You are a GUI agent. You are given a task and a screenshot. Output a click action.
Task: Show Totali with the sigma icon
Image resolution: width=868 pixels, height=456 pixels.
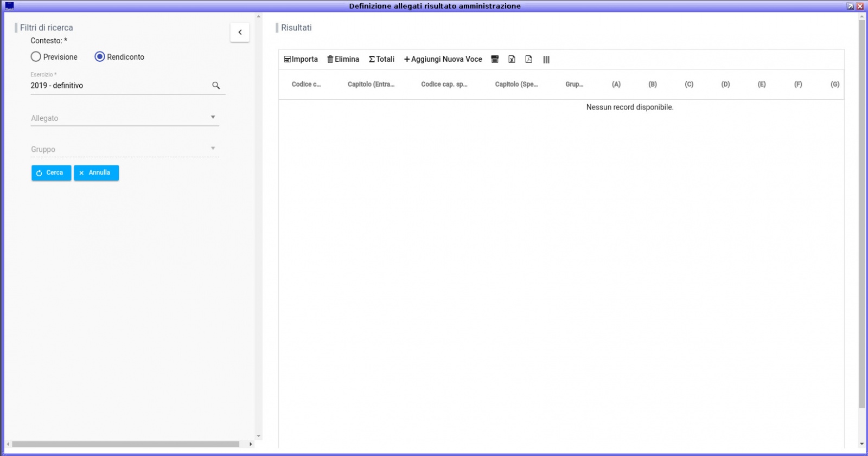381,60
